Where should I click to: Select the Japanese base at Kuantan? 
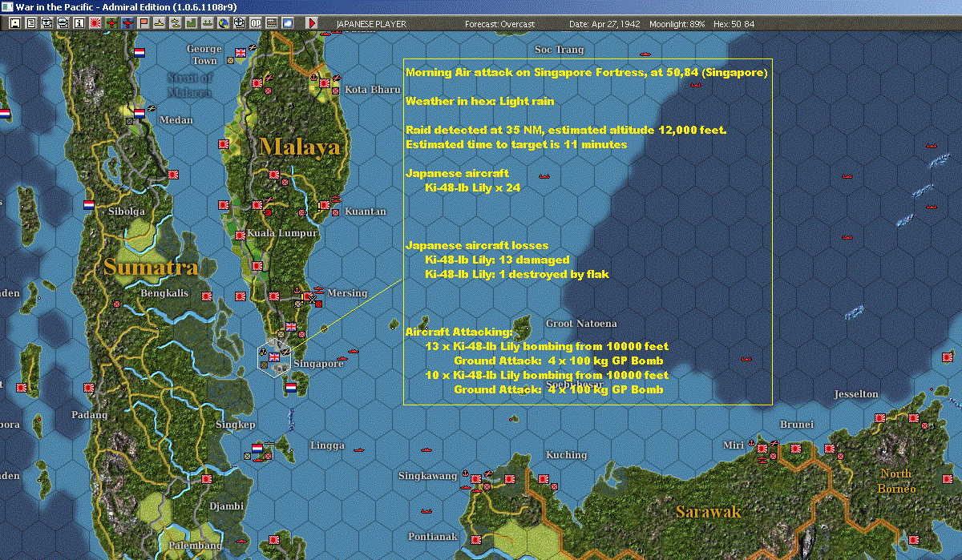click(325, 206)
